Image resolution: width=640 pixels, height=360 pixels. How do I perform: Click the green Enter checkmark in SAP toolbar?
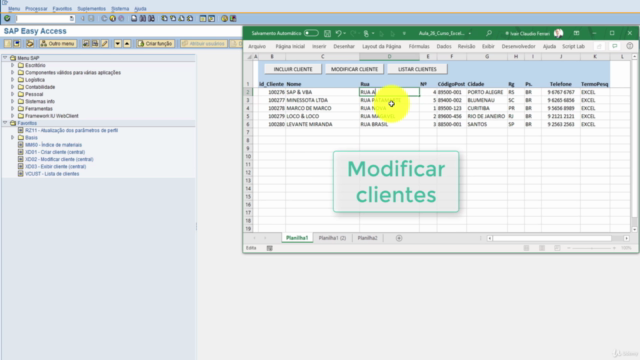[7, 18]
